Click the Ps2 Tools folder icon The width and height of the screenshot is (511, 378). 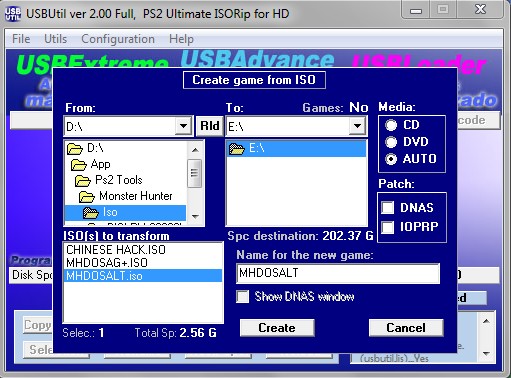point(83,181)
